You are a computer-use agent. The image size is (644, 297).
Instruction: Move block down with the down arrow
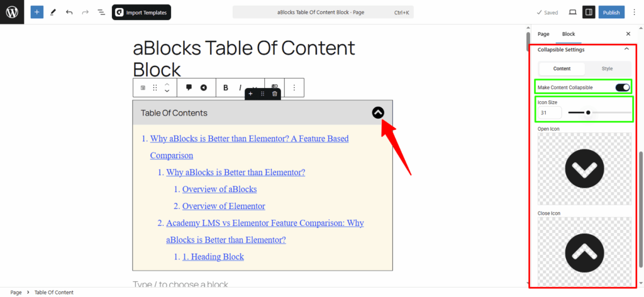pos(167,91)
